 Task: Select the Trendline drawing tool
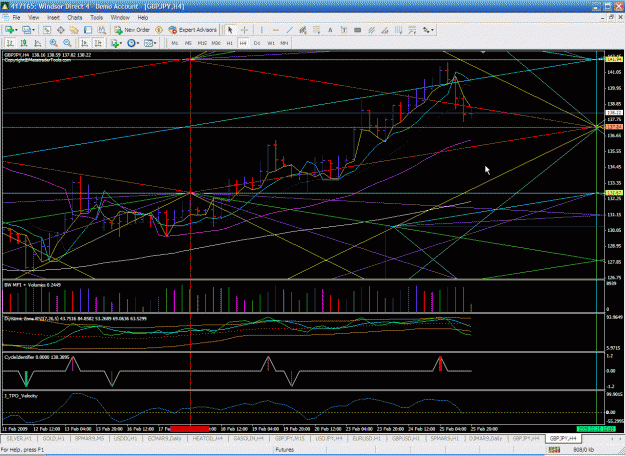(289, 30)
